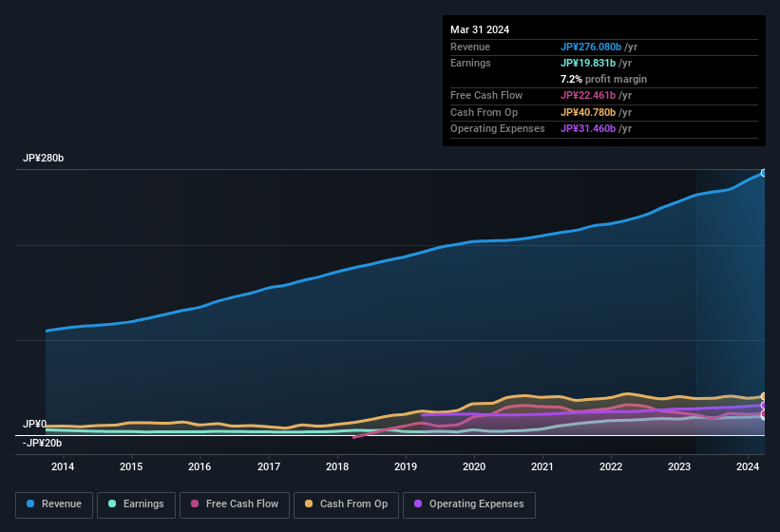780x532 pixels.
Task: Pick the 2020 year on the axis
Action: click(474, 466)
